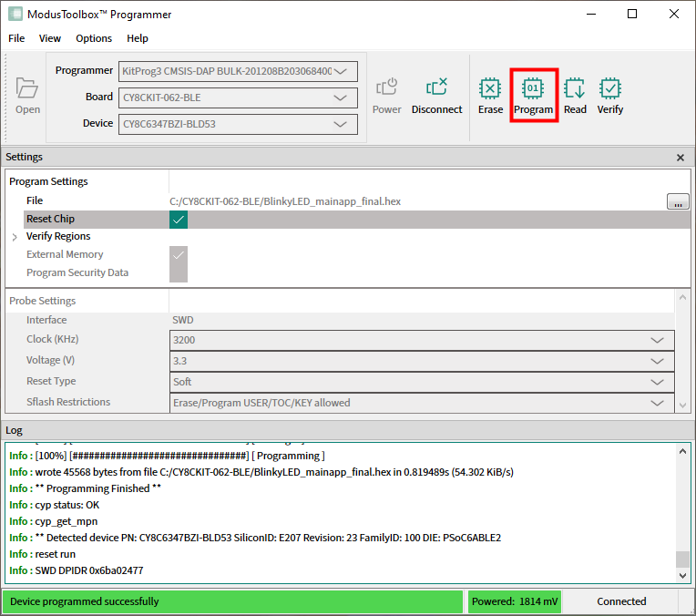Screen dimensions: 696x616
Task: Click the Verify chip icon
Action: 610,89
